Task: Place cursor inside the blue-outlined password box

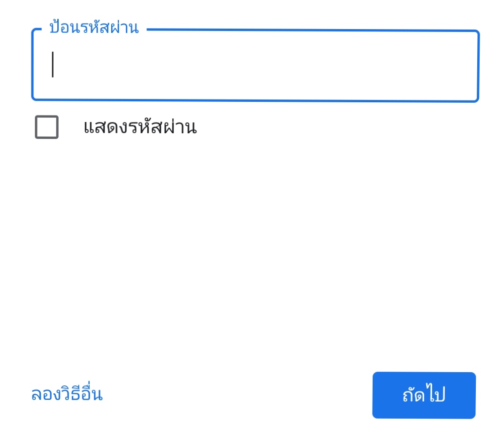Action: (255, 66)
